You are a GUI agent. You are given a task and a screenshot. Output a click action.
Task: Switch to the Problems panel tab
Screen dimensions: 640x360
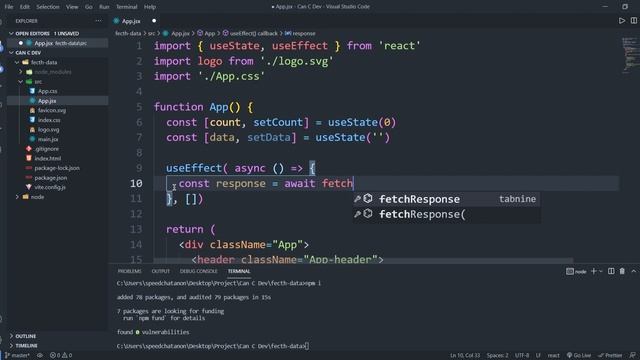(x=129, y=271)
